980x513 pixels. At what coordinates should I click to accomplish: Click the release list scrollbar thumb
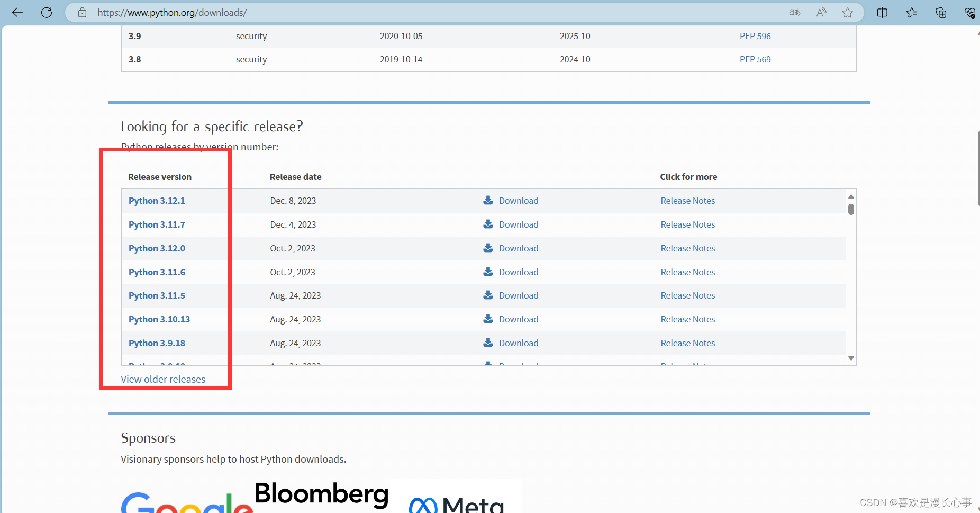851,209
